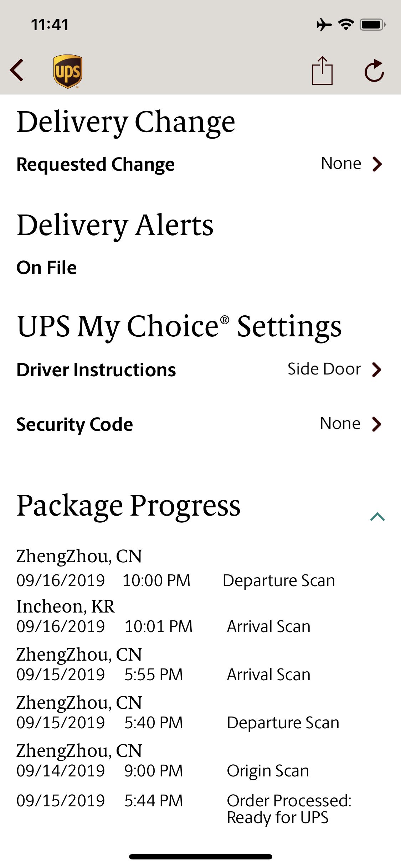Refresh tracking with the reload icon
Image resolution: width=401 pixels, height=868 pixels.
(x=374, y=71)
